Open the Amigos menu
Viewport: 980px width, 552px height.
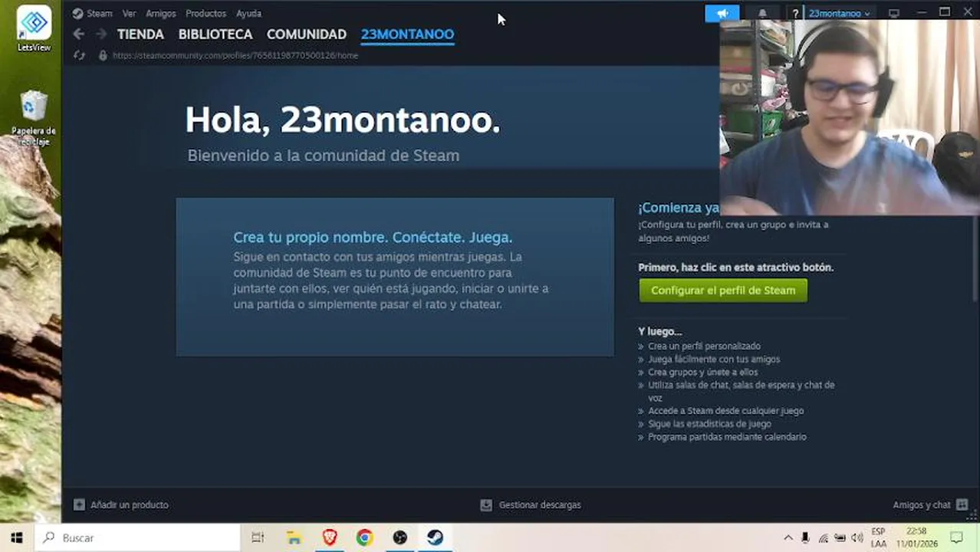point(161,13)
